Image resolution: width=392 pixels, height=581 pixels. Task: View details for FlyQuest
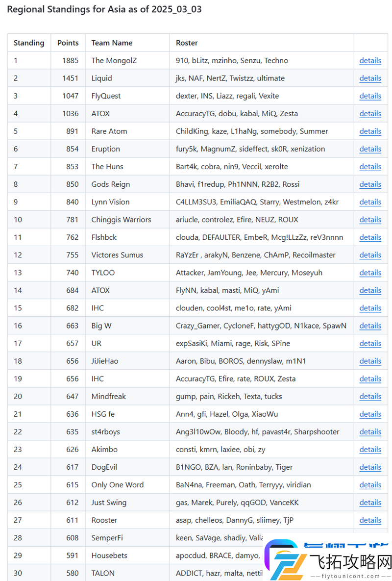pyautogui.click(x=370, y=96)
